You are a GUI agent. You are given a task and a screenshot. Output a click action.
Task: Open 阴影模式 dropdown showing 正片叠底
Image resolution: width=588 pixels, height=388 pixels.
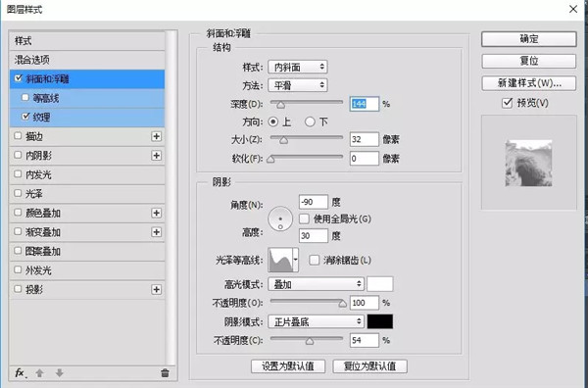[317, 321]
